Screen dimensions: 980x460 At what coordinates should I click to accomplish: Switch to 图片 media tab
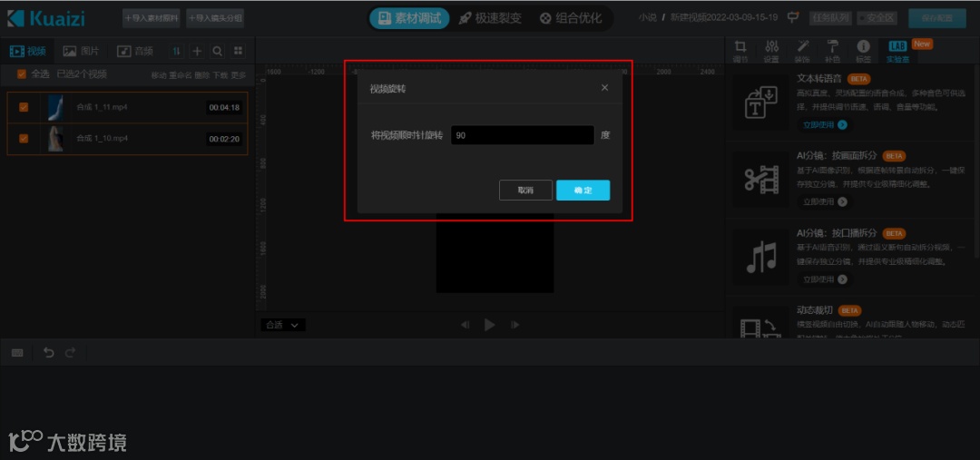(82, 51)
